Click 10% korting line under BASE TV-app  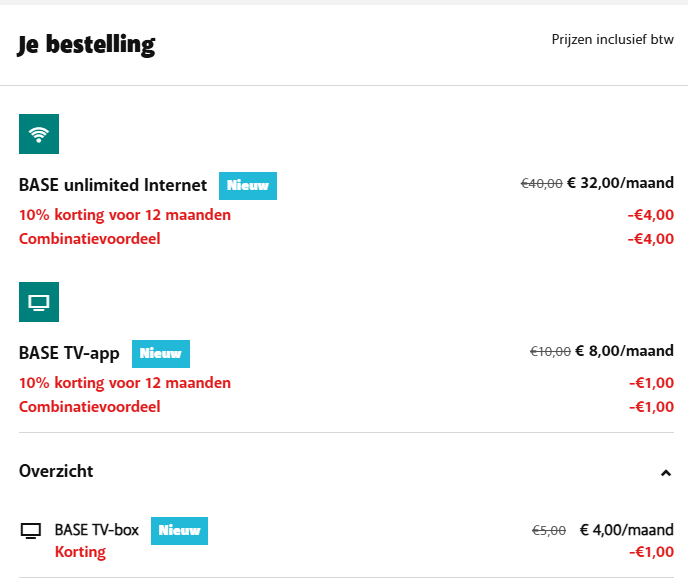125,383
